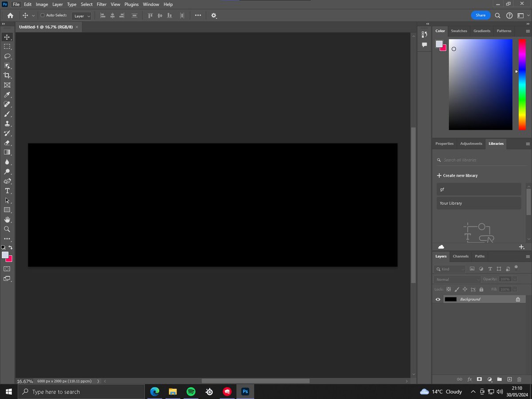Select the Move tool
Viewport: 532px width, 399px height.
point(7,37)
